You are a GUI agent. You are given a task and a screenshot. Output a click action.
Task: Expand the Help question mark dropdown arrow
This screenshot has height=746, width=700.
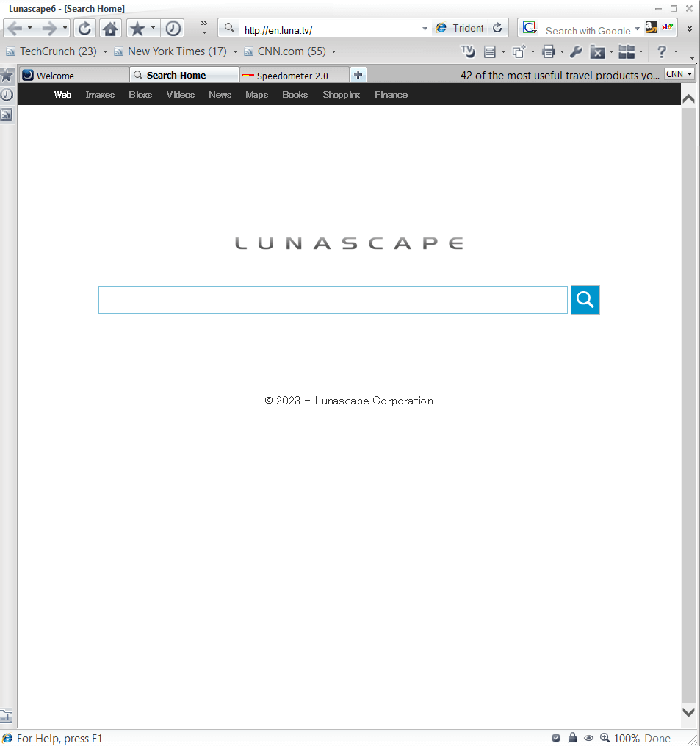pyautogui.click(x=676, y=52)
